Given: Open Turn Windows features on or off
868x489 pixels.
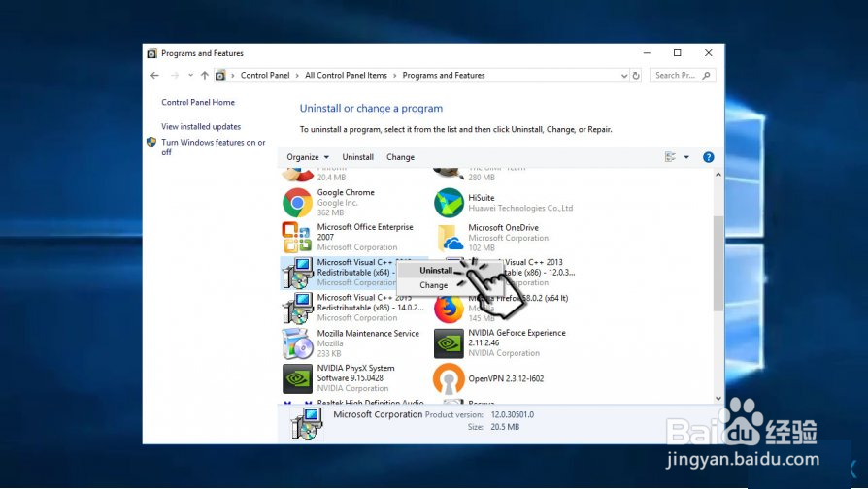Looking at the screenshot, I should [x=214, y=147].
